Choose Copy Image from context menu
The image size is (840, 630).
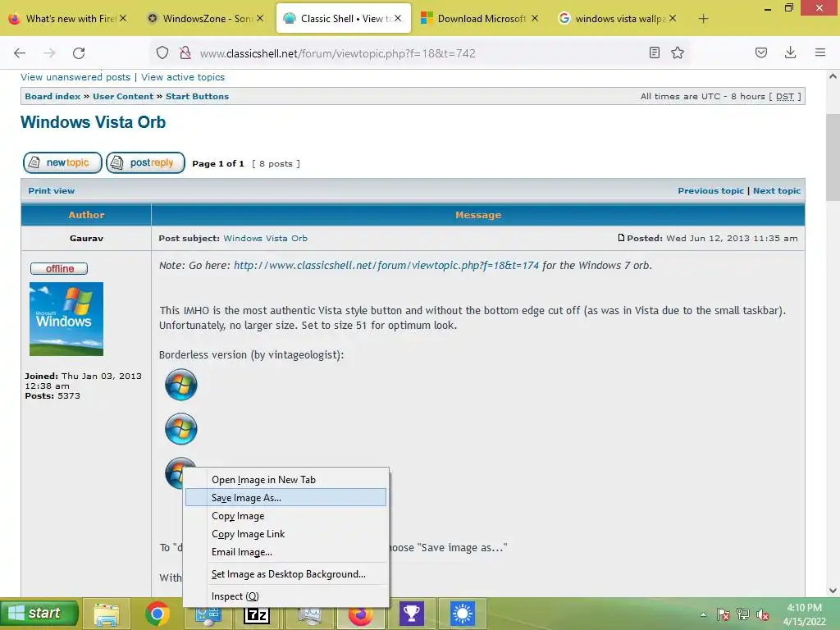coord(285,516)
